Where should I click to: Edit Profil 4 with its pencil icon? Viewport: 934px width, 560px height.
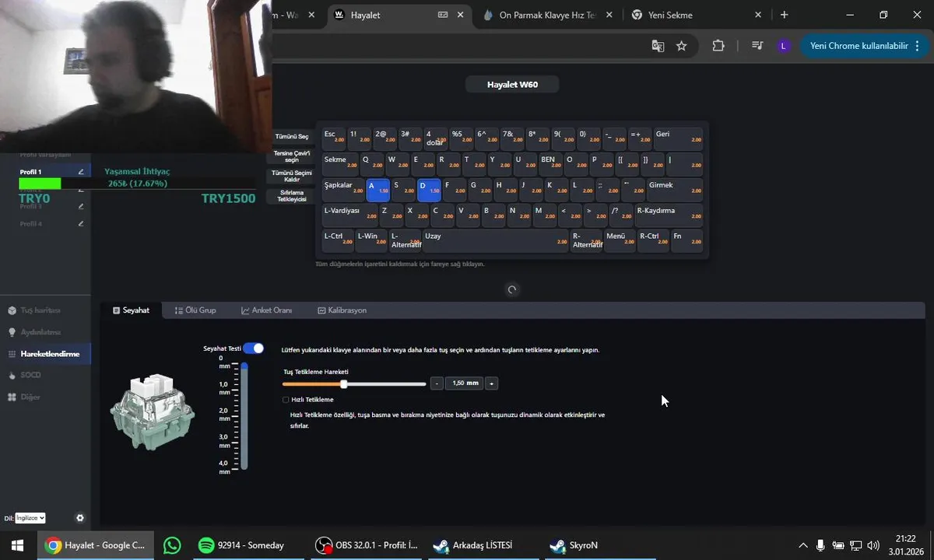(81, 224)
